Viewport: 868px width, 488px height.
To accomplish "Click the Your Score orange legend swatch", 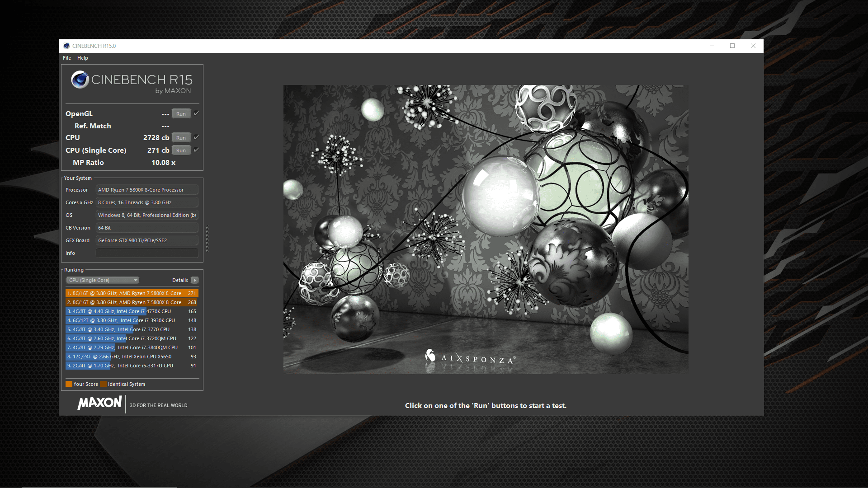I will (69, 384).
